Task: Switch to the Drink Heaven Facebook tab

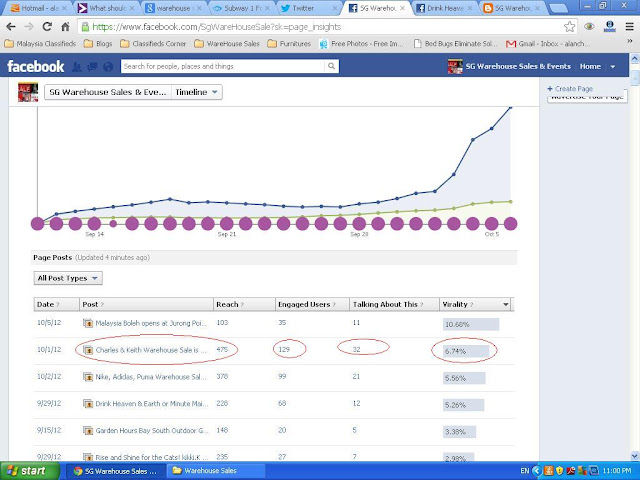Action: tap(444, 8)
